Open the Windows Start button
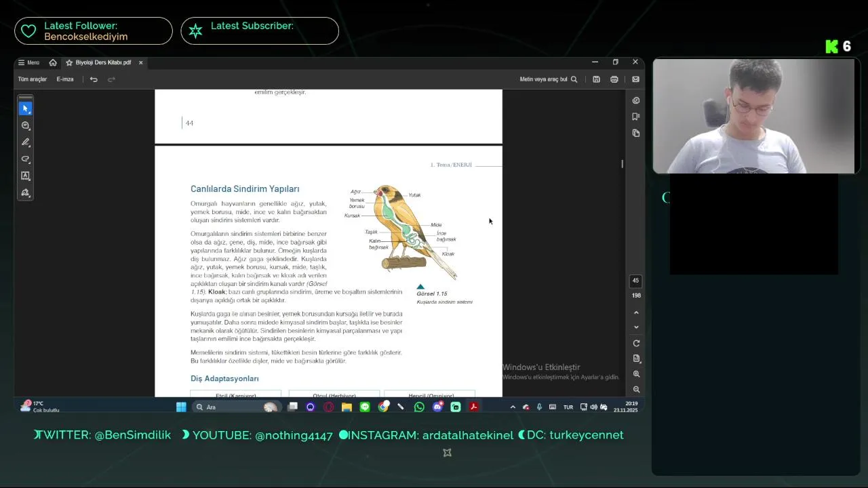Image resolution: width=868 pixels, height=488 pixels. coord(181,407)
